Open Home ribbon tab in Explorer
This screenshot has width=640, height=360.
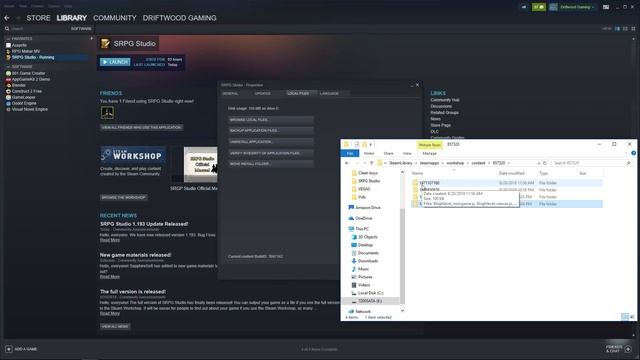(369, 153)
